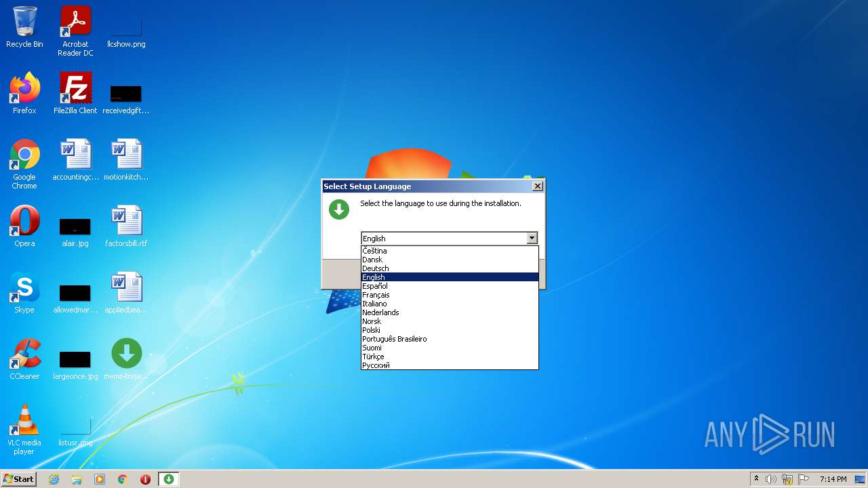Open Internet Explorer in the taskbar

[54, 479]
